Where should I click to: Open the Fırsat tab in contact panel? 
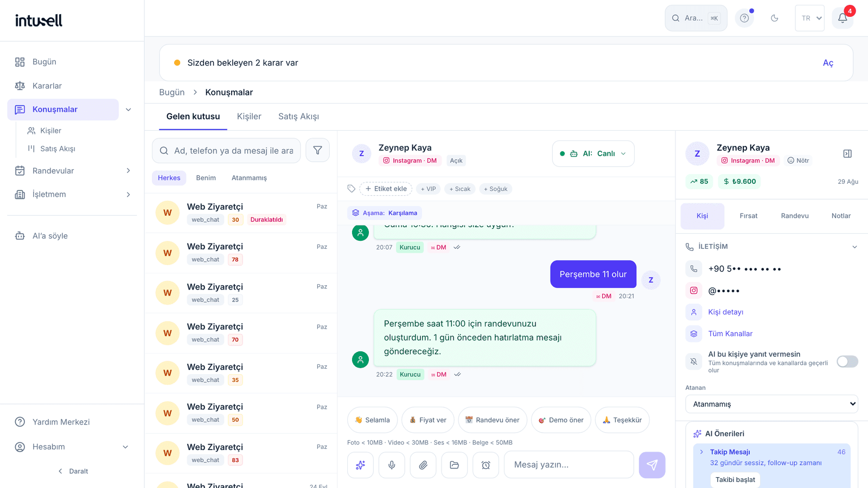[x=749, y=216]
